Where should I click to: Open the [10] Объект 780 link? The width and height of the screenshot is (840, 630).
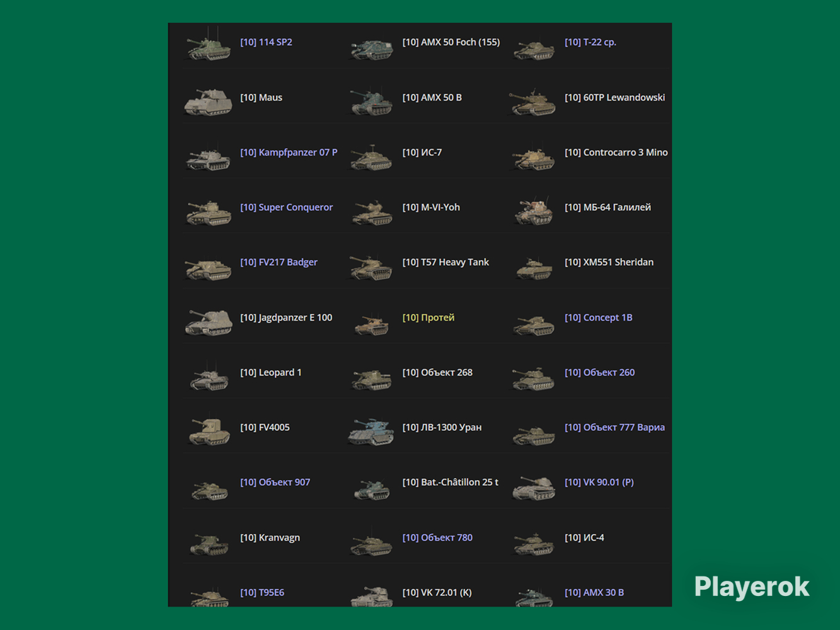click(x=437, y=537)
